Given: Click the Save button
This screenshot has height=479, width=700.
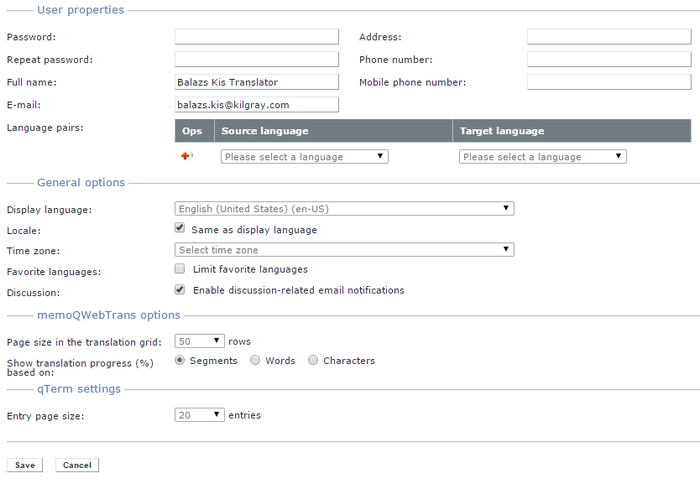Looking at the screenshot, I should (25, 465).
